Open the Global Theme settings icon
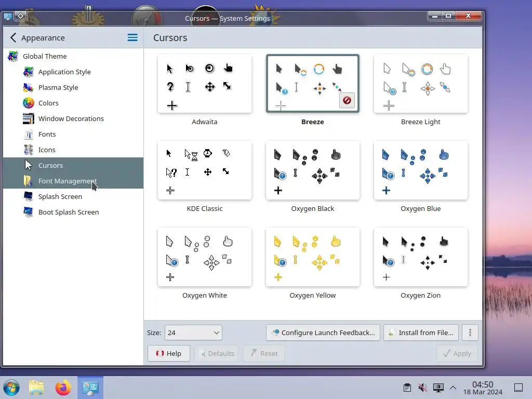 13,56
